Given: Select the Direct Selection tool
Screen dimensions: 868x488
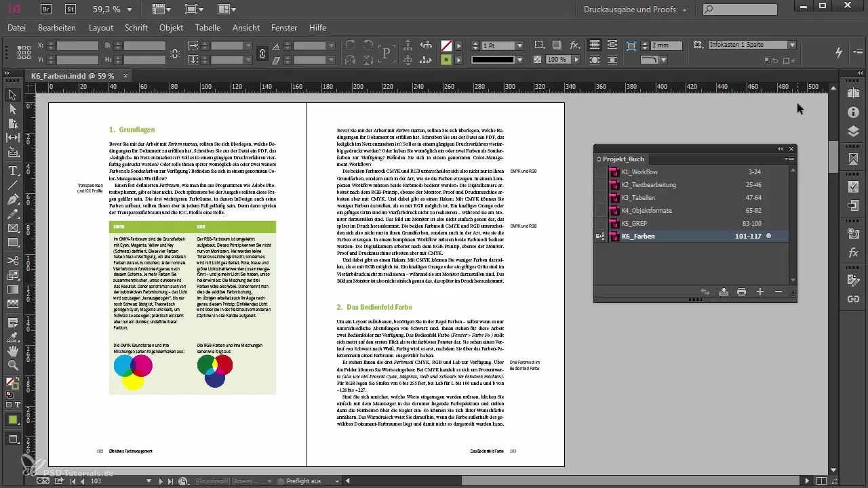Looking at the screenshot, I should pos(12,109).
